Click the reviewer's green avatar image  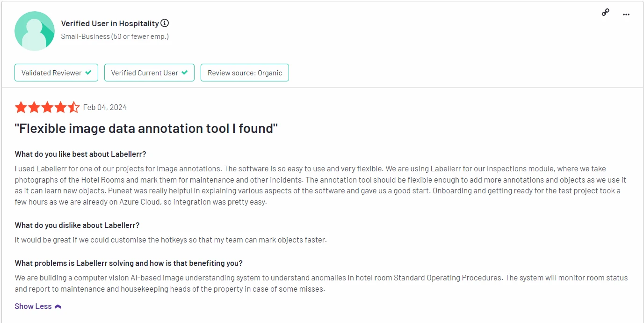[x=35, y=31]
